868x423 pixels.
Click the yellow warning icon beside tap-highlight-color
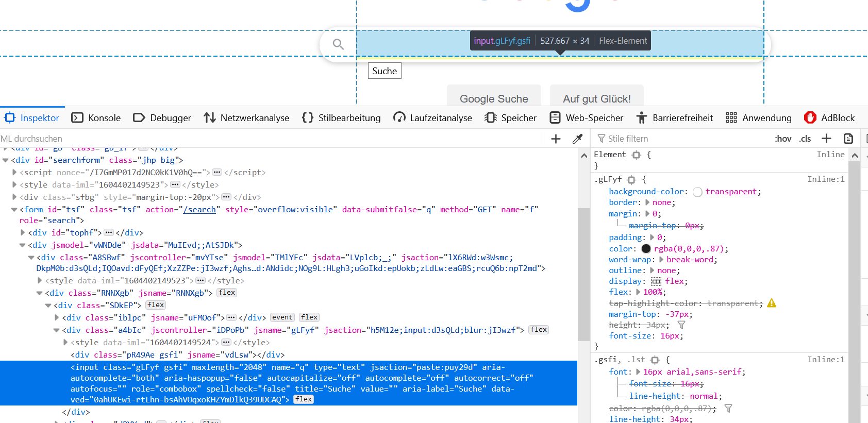click(771, 303)
